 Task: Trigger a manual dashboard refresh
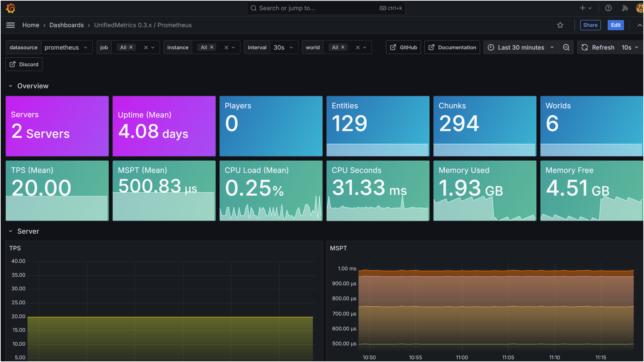pos(597,47)
